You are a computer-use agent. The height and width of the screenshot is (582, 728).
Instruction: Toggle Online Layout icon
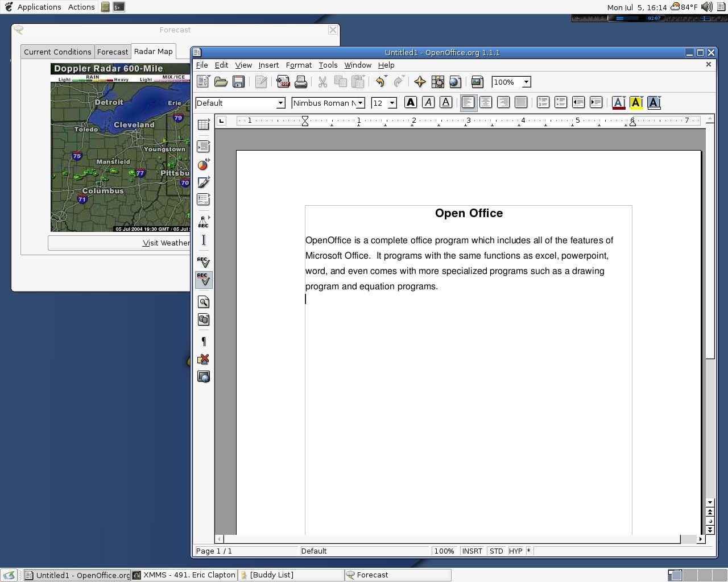204,377
